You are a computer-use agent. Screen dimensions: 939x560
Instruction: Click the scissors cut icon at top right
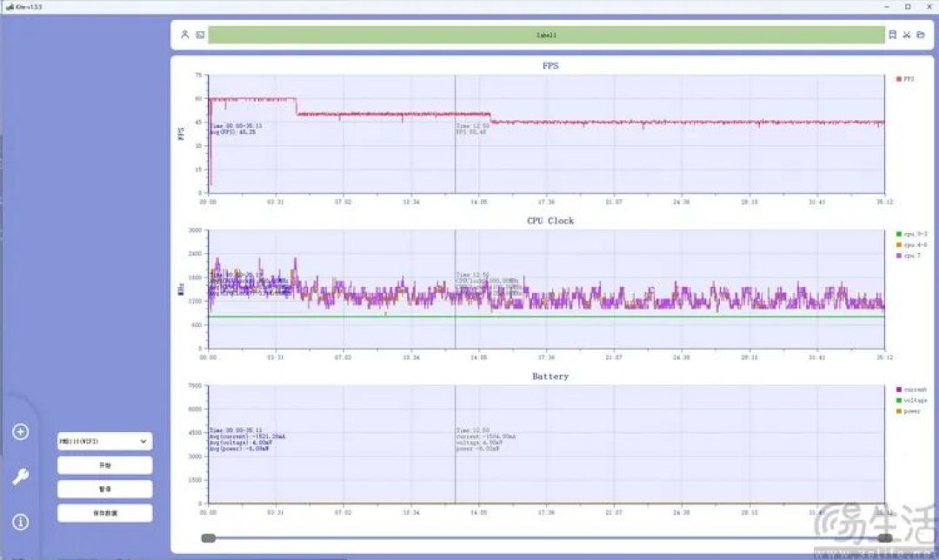907,35
